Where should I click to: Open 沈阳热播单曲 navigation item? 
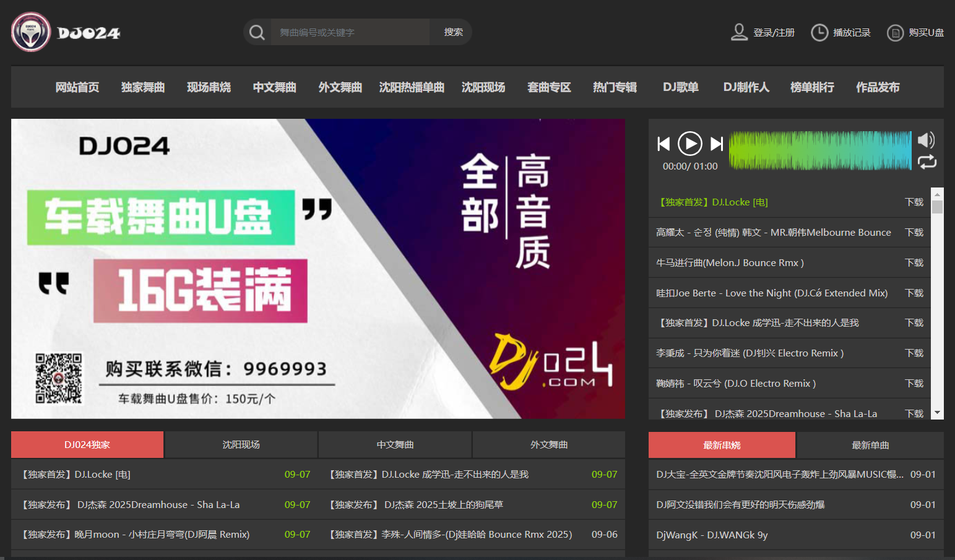point(412,87)
